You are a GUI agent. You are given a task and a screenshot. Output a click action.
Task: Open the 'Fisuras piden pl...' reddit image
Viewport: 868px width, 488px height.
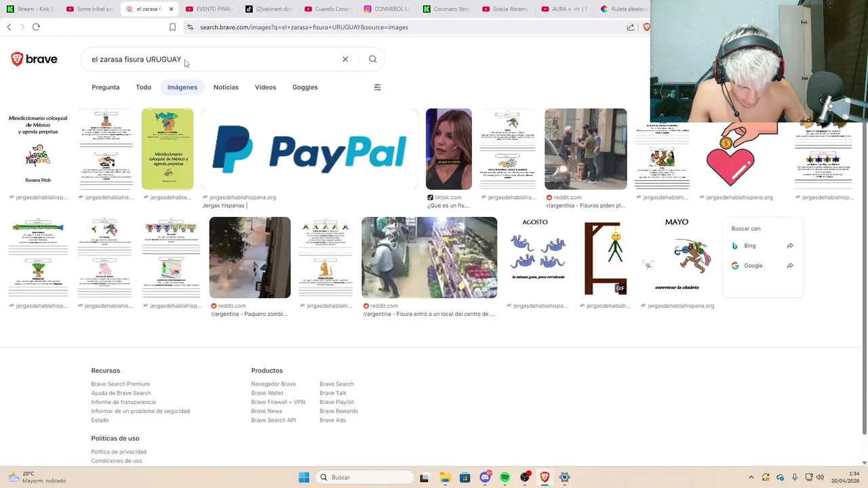586,149
